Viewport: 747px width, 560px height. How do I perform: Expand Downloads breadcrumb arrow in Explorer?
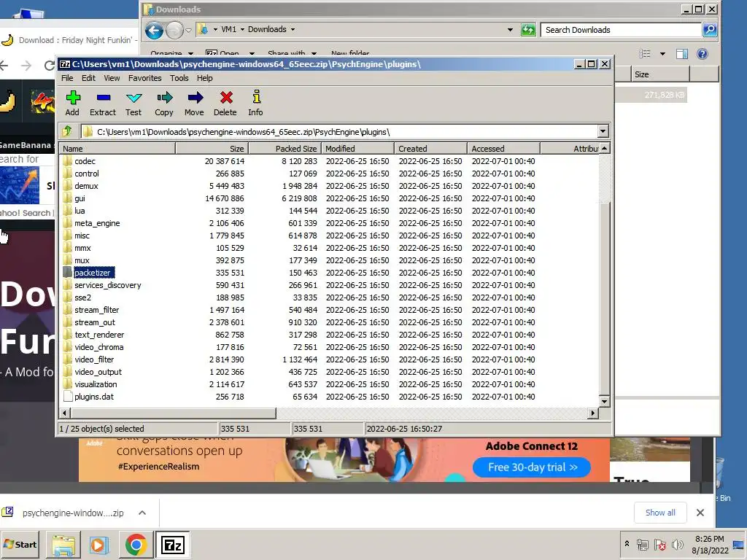pos(293,29)
